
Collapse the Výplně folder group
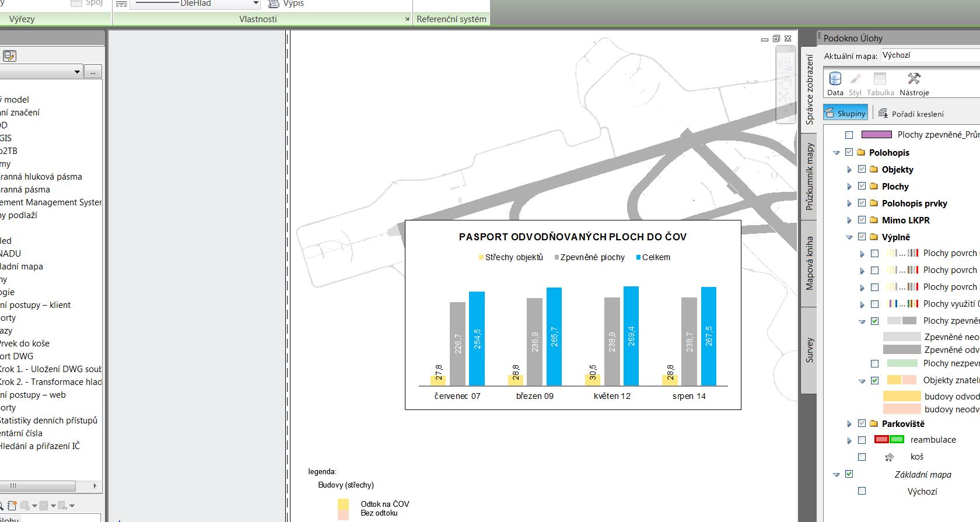click(x=849, y=237)
